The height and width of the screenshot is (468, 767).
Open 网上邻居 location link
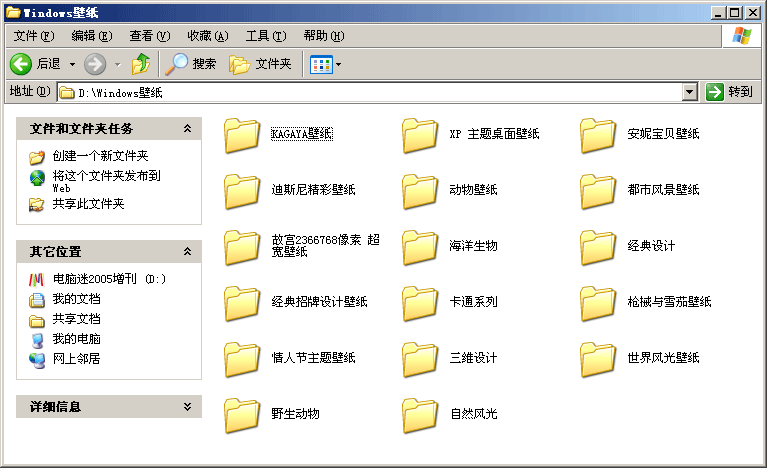[x=76, y=358]
